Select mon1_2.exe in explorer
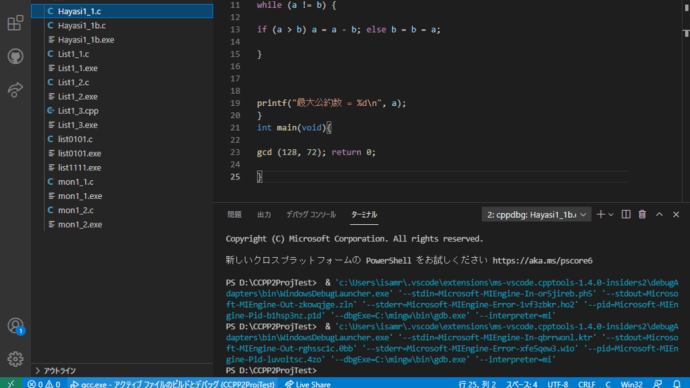Screen dimensions: 690x388 pos(122,224)
